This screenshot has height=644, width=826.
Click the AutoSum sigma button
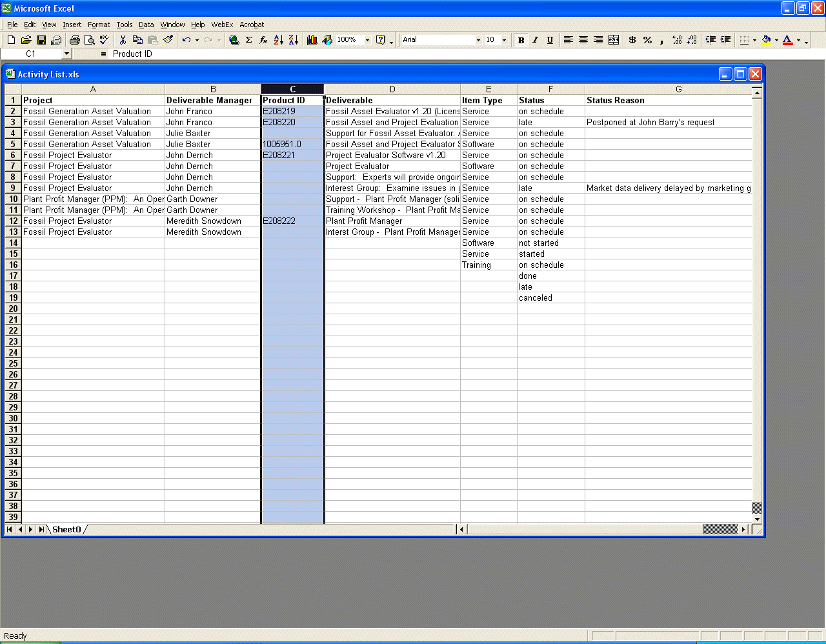tap(248, 40)
